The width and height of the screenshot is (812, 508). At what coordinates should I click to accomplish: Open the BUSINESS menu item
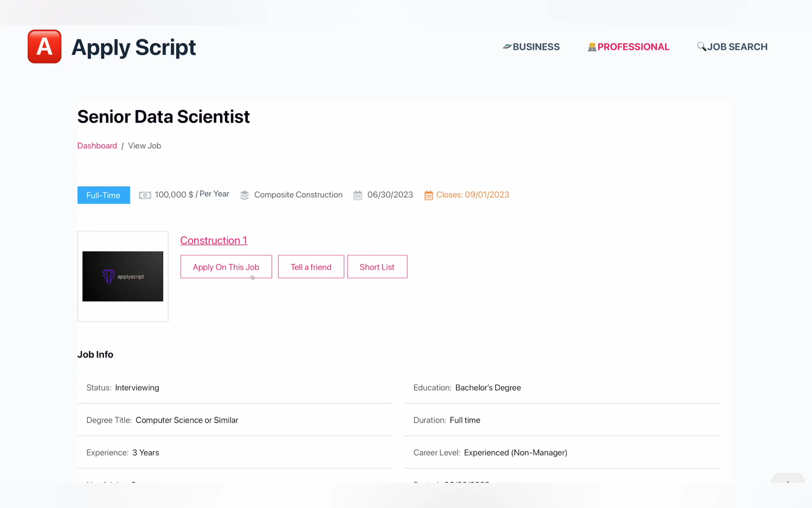coord(536,47)
